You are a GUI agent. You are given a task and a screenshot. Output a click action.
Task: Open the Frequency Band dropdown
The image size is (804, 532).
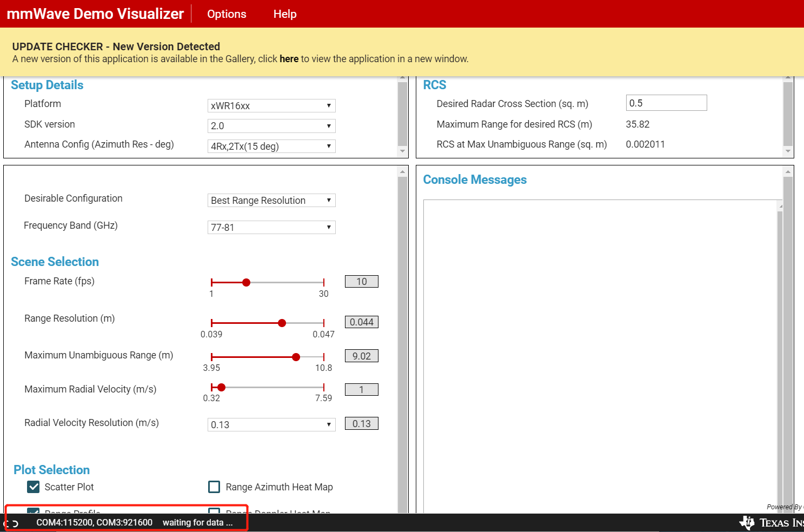(x=271, y=228)
